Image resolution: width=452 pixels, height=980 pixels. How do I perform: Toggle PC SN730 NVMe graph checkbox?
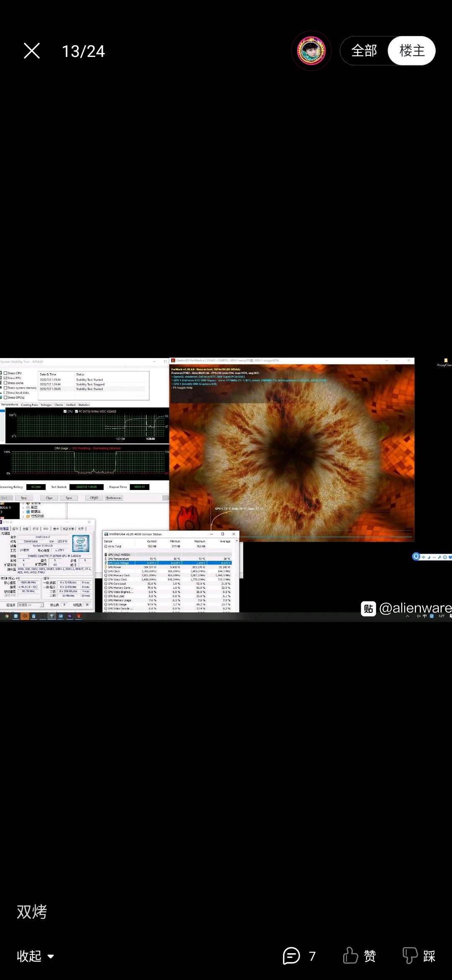click(x=76, y=411)
